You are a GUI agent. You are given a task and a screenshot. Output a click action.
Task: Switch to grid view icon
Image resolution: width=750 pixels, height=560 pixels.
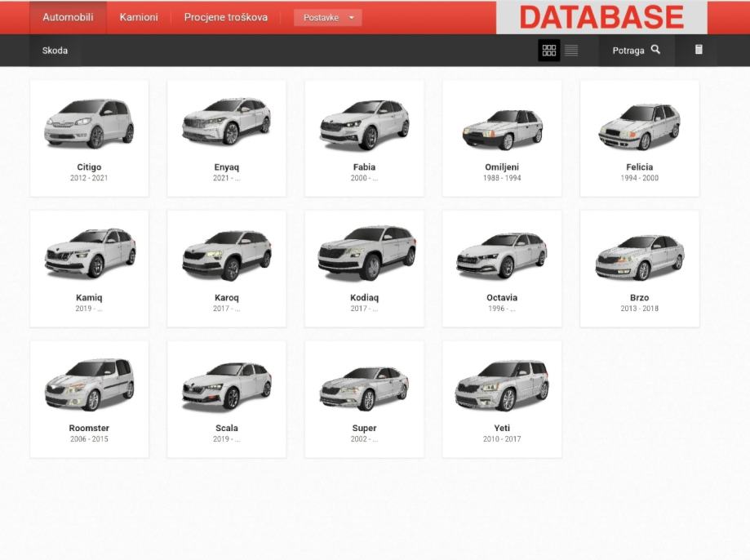[x=549, y=51]
